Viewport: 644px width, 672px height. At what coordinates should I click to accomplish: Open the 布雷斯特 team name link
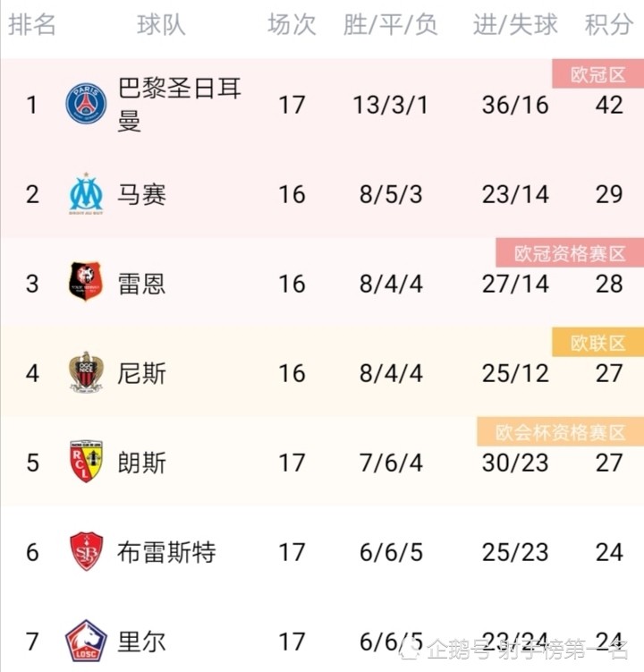166,552
